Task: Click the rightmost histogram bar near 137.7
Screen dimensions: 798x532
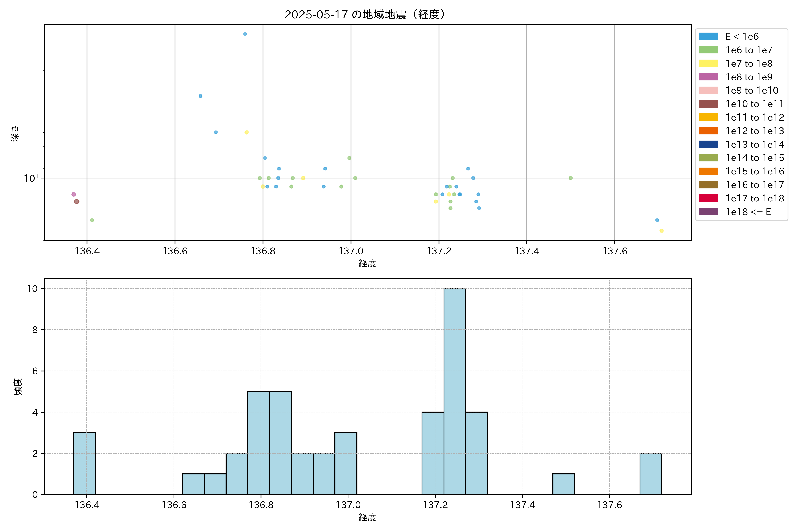Action: (x=650, y=474)
